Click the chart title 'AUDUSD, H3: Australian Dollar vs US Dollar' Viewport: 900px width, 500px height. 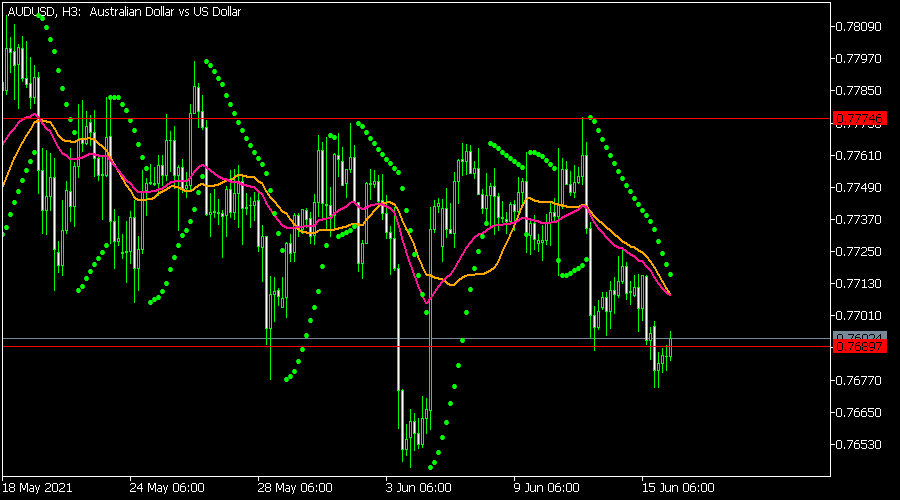(124, 11)
